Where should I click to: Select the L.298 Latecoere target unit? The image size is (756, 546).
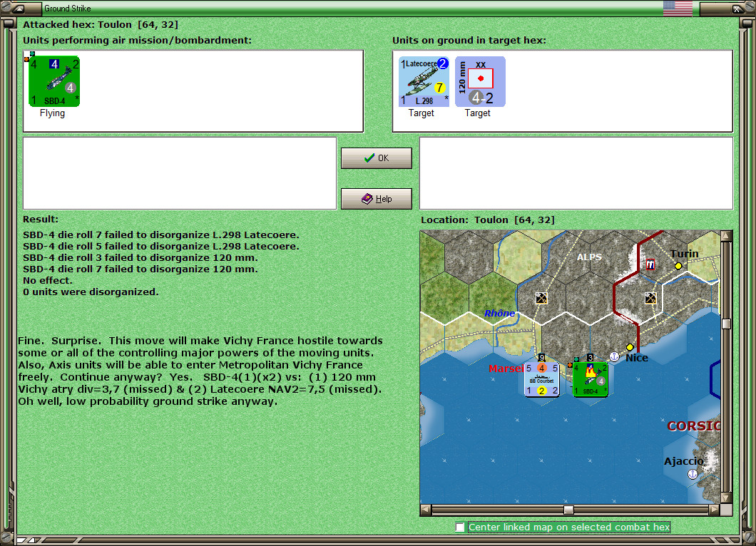pyautogui.click(x=424, y=81)
